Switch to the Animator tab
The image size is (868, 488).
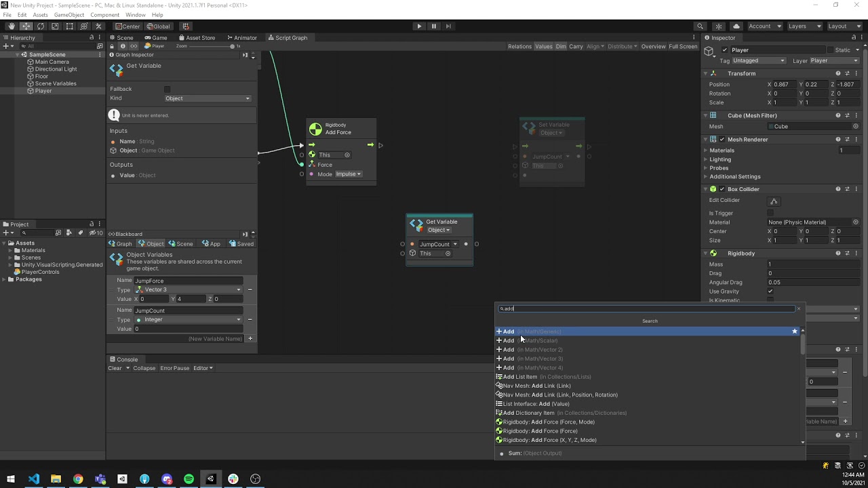pos(241,38)
